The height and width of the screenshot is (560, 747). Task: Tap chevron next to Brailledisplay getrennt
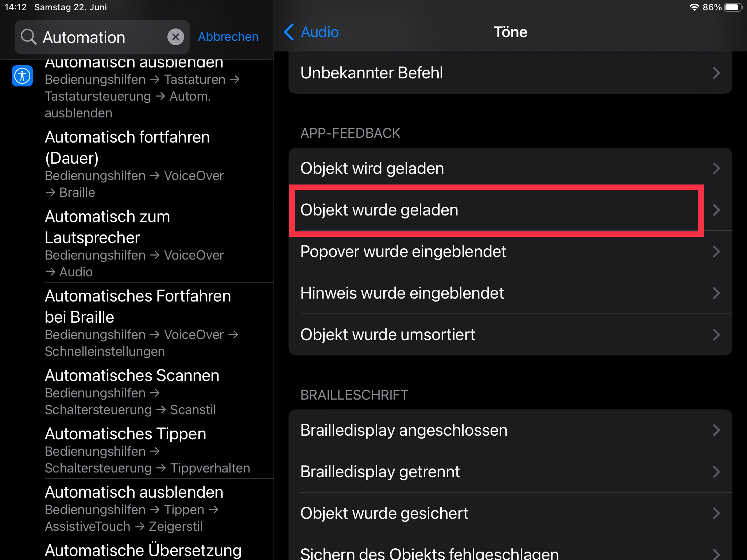coord(716,472)
